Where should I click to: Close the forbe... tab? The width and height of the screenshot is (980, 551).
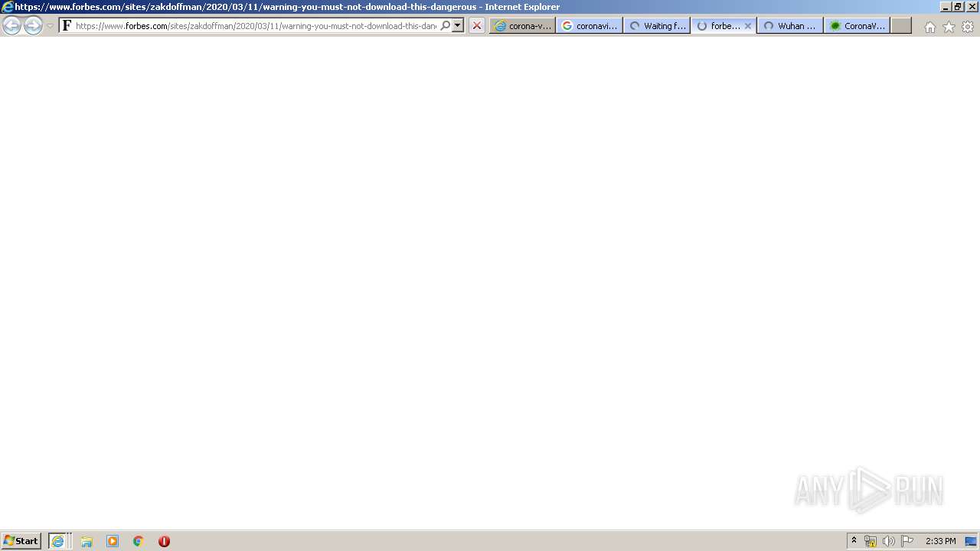coord(748,25)
